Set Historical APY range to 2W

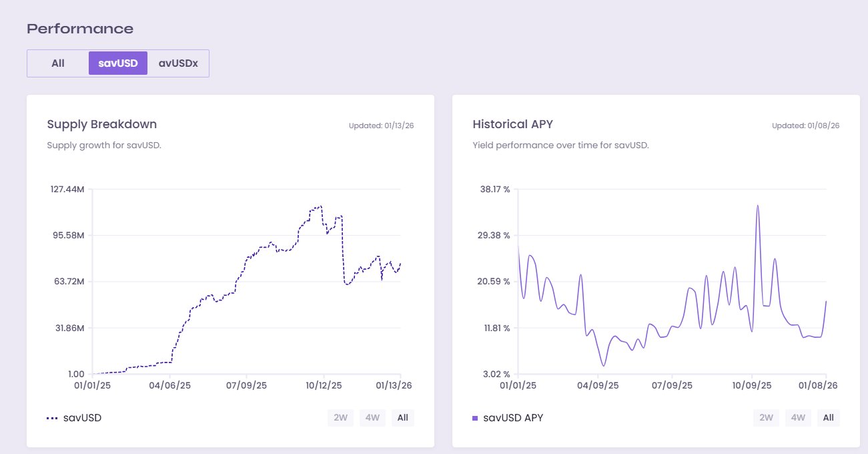click(766, 418)
